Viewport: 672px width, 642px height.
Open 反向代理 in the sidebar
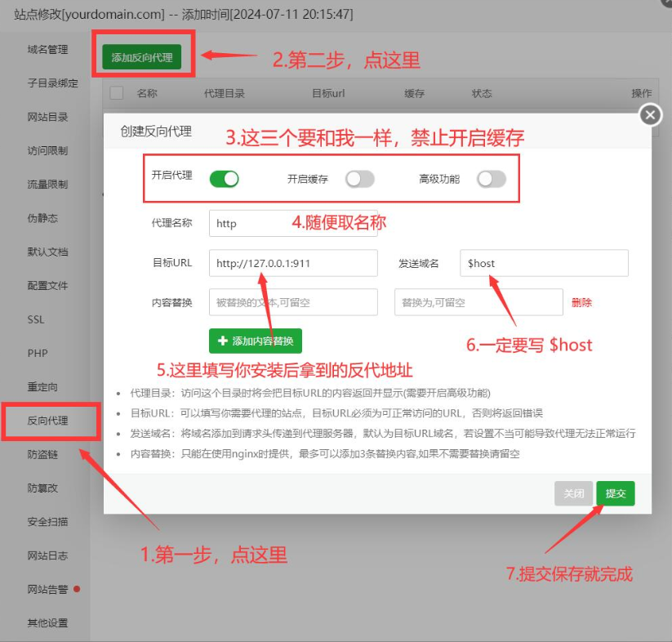[x=47, y=421]
